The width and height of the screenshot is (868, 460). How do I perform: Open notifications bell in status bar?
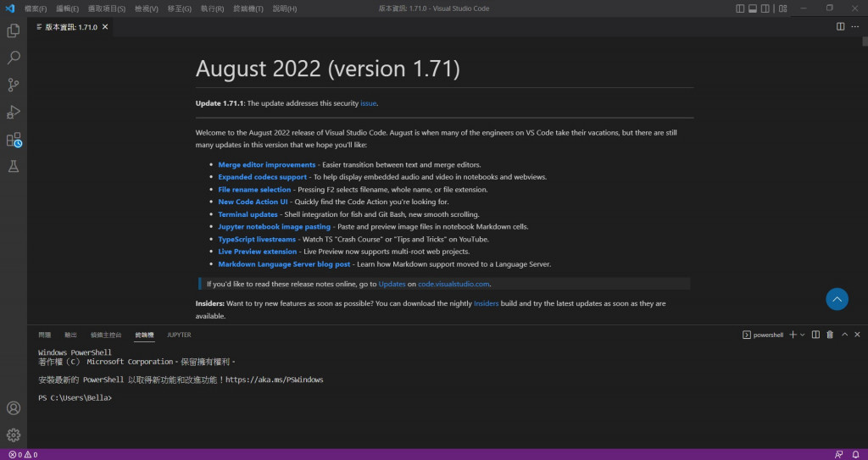[856, 454]
